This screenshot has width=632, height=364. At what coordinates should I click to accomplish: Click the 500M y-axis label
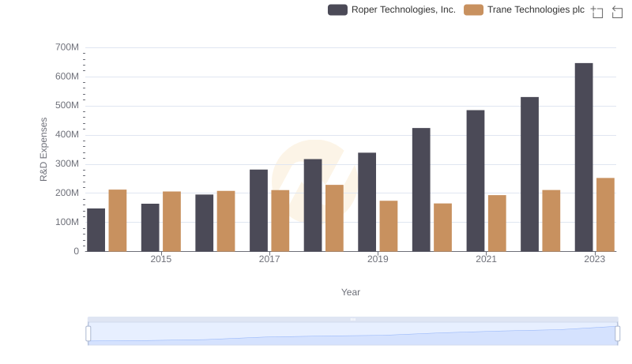[x=67, y=106]
